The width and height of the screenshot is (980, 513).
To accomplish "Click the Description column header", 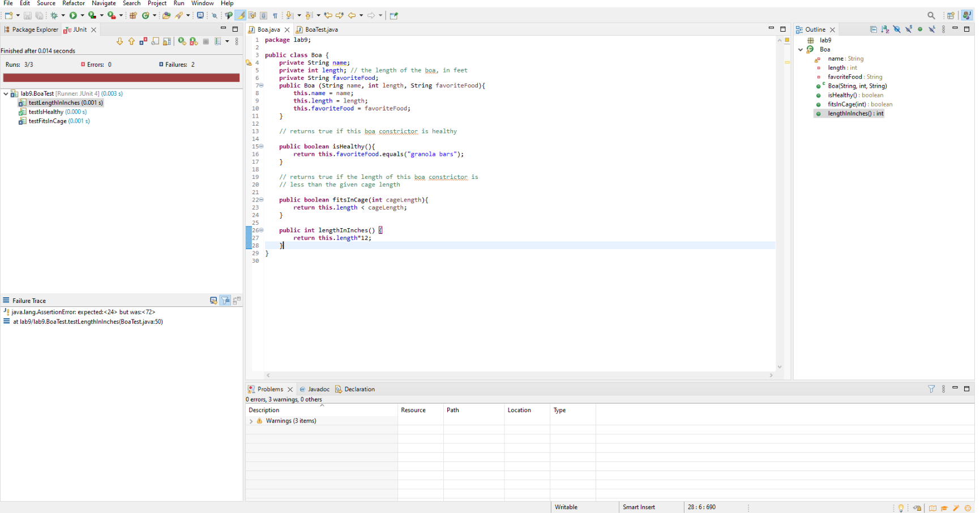I will 322,410.
